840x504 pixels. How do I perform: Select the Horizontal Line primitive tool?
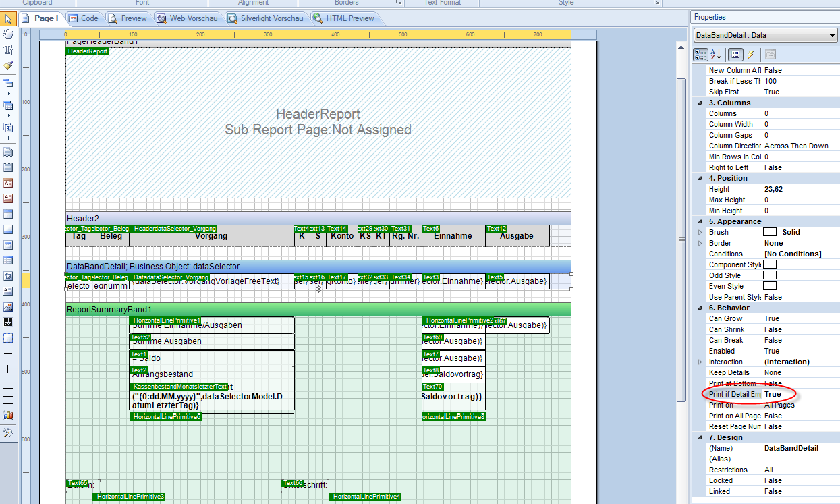pos(8,353)
